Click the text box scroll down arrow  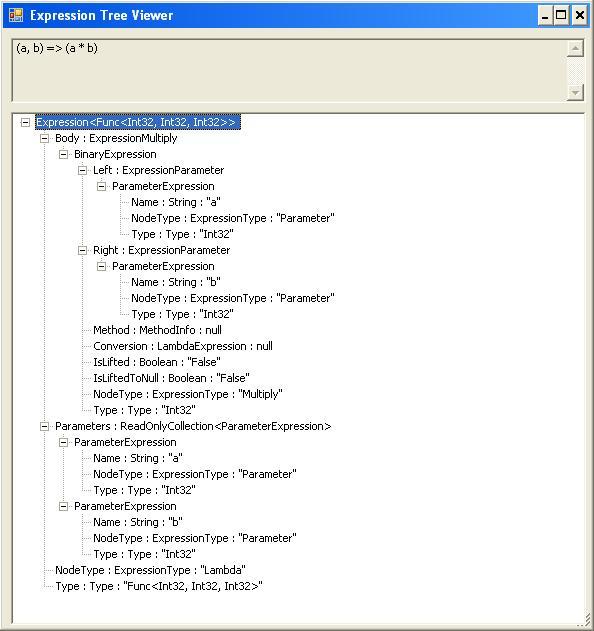tap(575, 93)
